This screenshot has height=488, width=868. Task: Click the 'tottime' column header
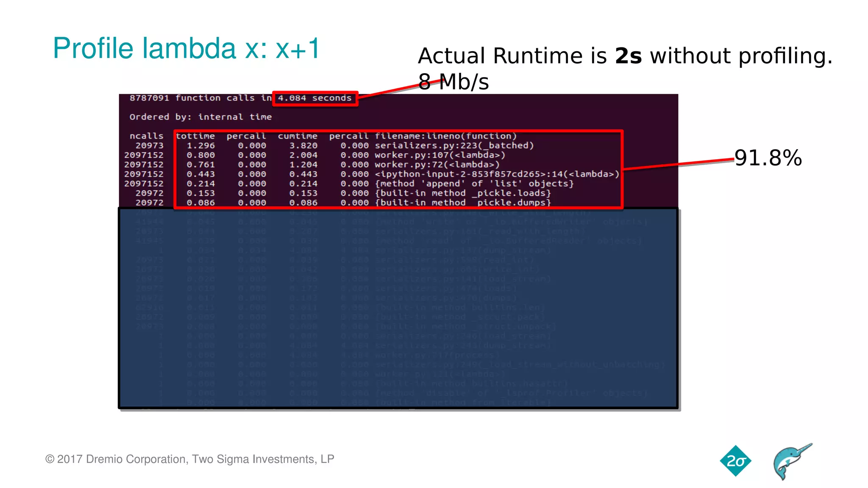195,136
